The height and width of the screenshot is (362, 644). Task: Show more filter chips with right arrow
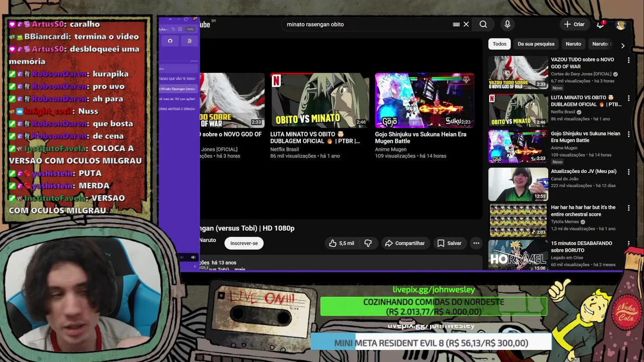(x=622, y=46)
